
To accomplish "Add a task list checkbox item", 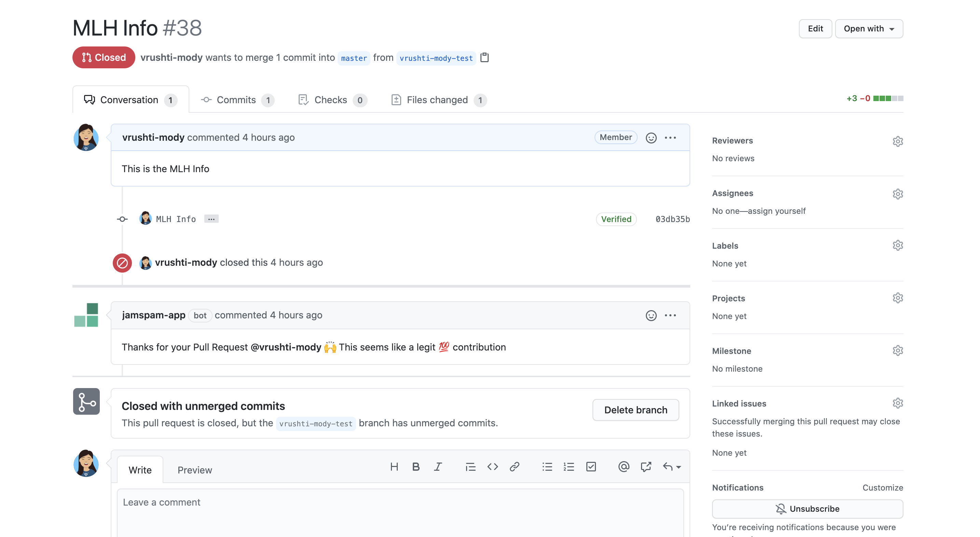I will pos(591,467).
